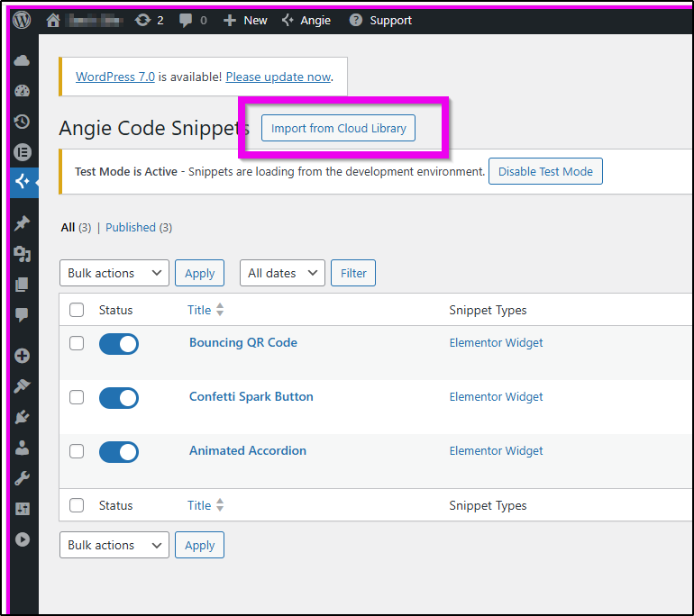Sort by the Title header sort arrows
The width and height of the screenshot is (694, 616).
220,310
